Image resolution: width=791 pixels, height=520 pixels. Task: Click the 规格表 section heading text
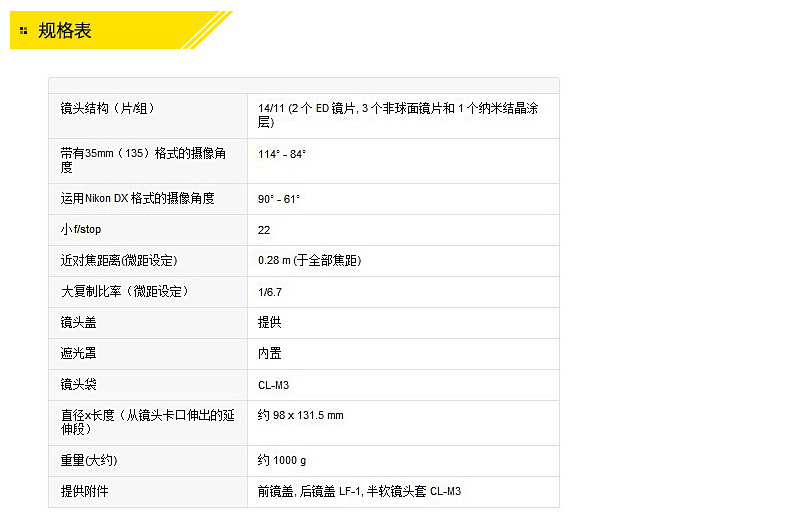point(65,31)
